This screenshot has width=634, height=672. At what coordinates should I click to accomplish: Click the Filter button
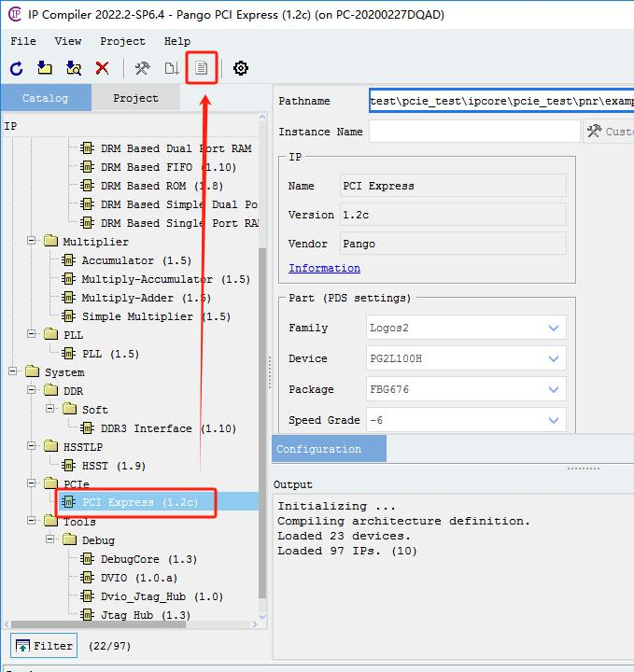pos(44,646)
